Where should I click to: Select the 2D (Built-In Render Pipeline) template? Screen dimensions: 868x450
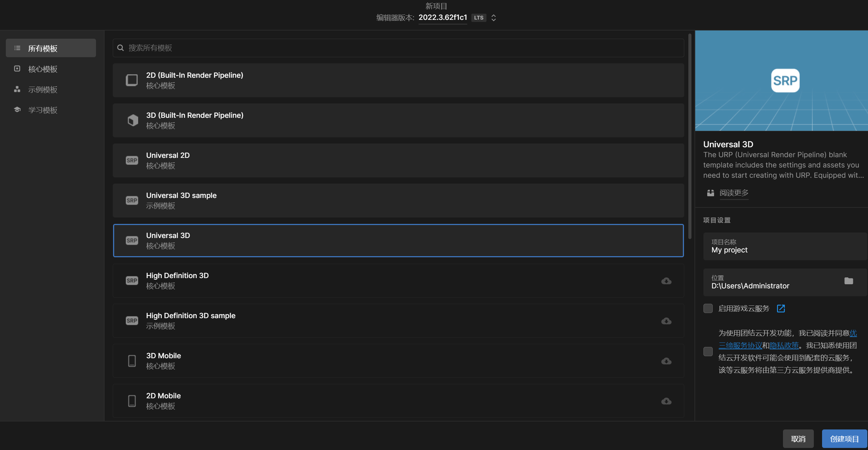398,80
